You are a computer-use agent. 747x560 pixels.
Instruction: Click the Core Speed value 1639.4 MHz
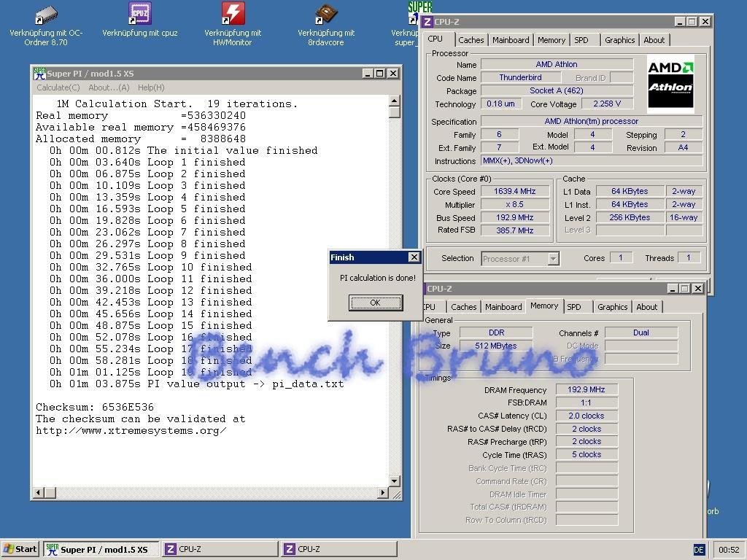click(x=514, y=192)
